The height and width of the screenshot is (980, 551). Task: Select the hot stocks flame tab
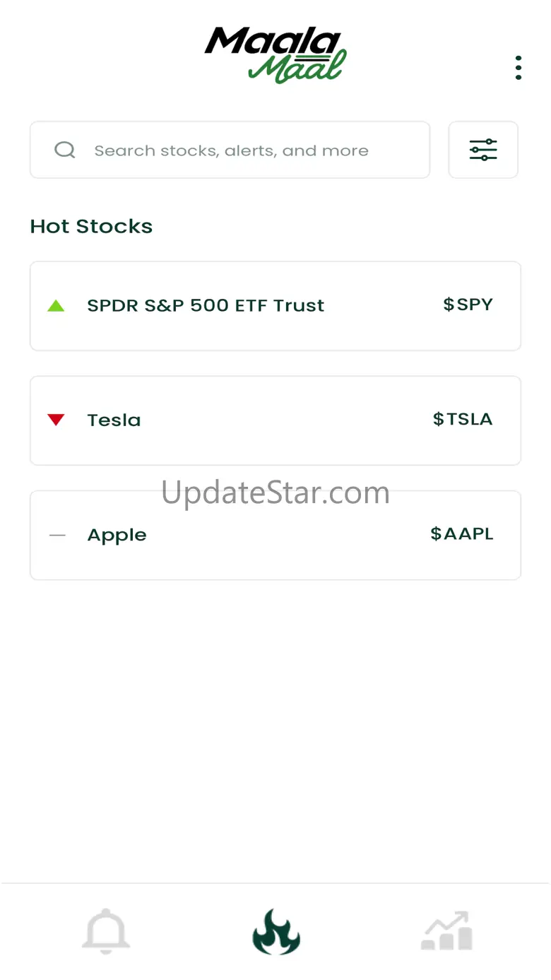pyautogui.click(x=276, y=932)
